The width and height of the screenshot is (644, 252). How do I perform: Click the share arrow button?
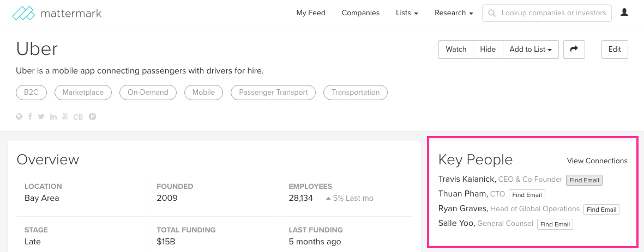(x=574, y=49)
